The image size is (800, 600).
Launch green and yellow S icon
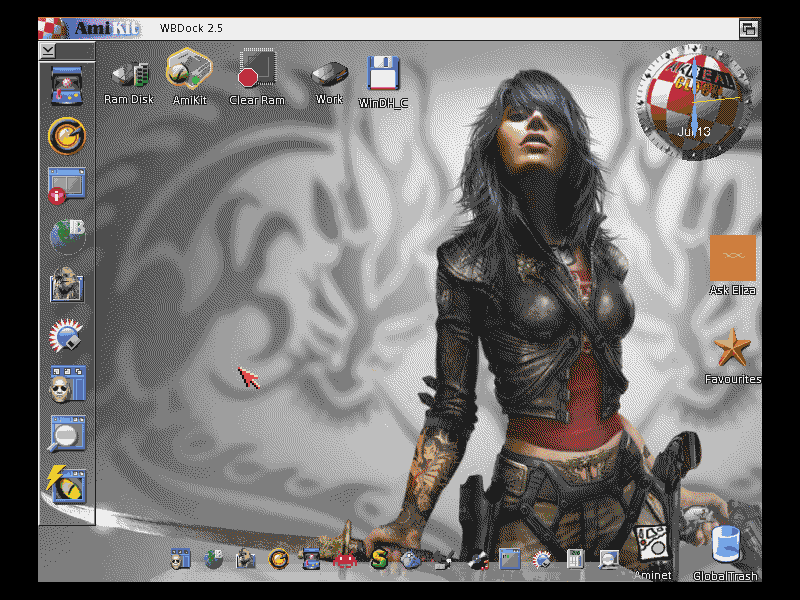tap(378, 559)
